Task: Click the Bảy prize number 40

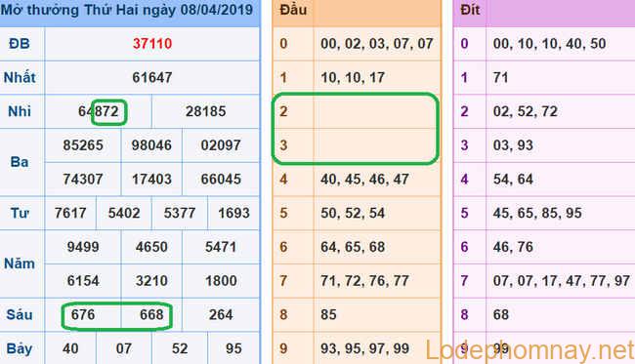Action: [70, 348]
